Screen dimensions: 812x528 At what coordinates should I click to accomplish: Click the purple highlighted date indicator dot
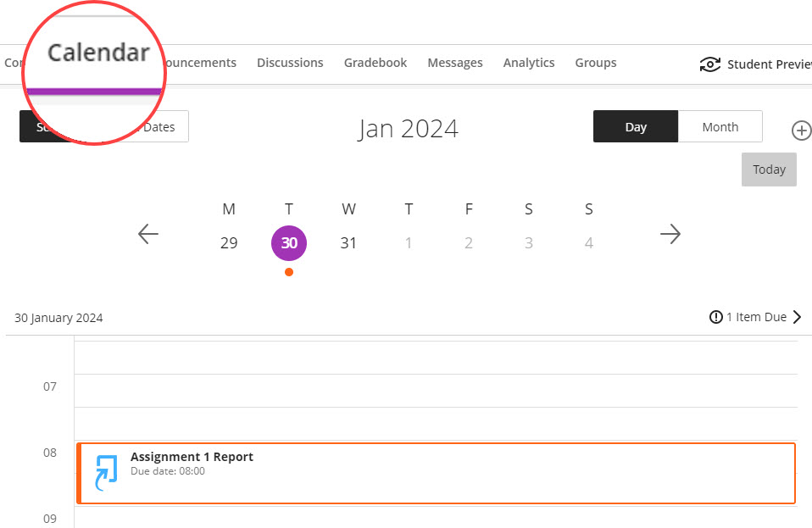[x=288, y=272]
